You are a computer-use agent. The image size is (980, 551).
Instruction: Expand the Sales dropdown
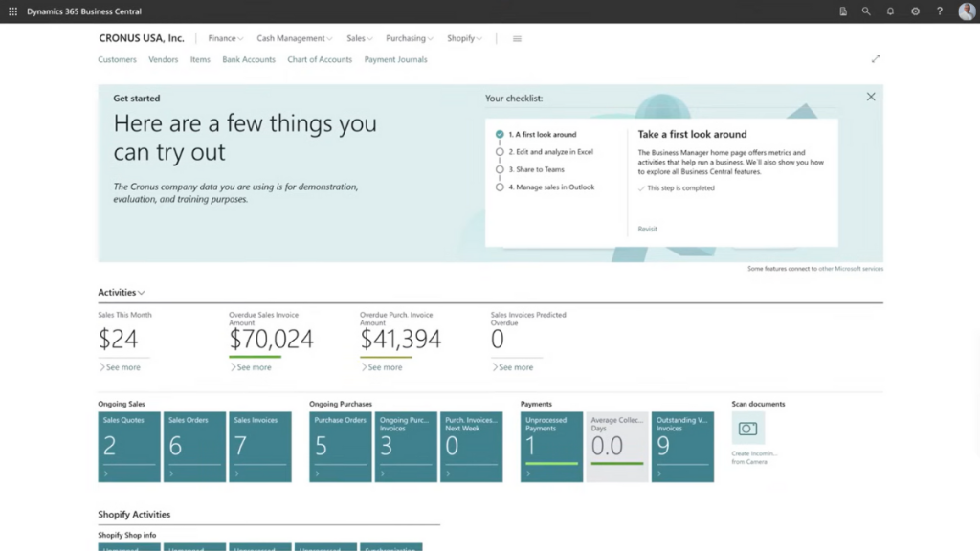pyautogui.click(x=358, y=38)
